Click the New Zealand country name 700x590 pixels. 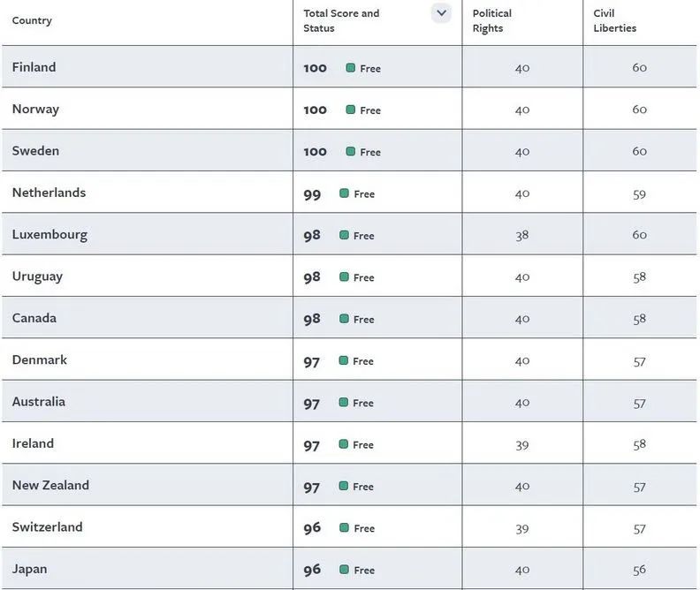click(50, 486)
